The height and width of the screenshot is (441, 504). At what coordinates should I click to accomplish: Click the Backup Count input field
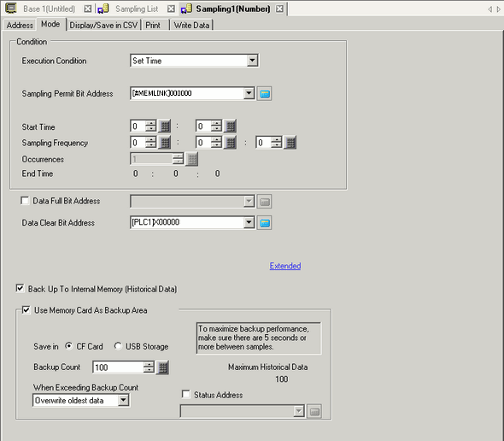click(x=118, y=367)
